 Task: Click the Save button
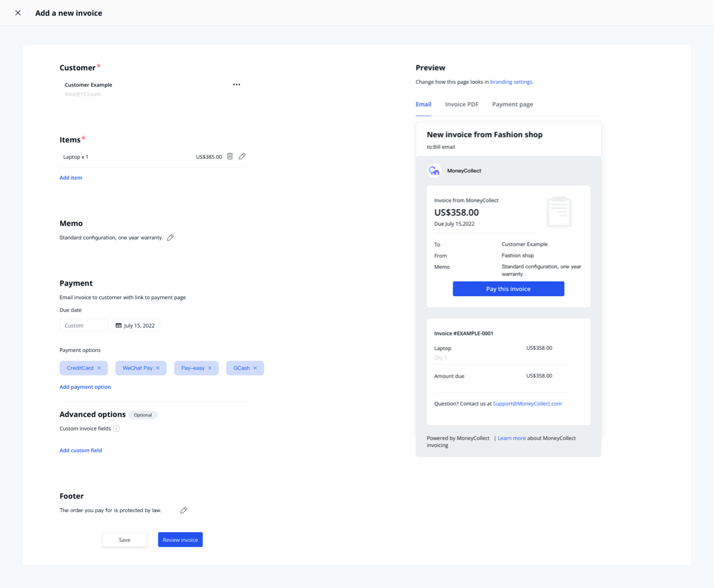(124, 540)
